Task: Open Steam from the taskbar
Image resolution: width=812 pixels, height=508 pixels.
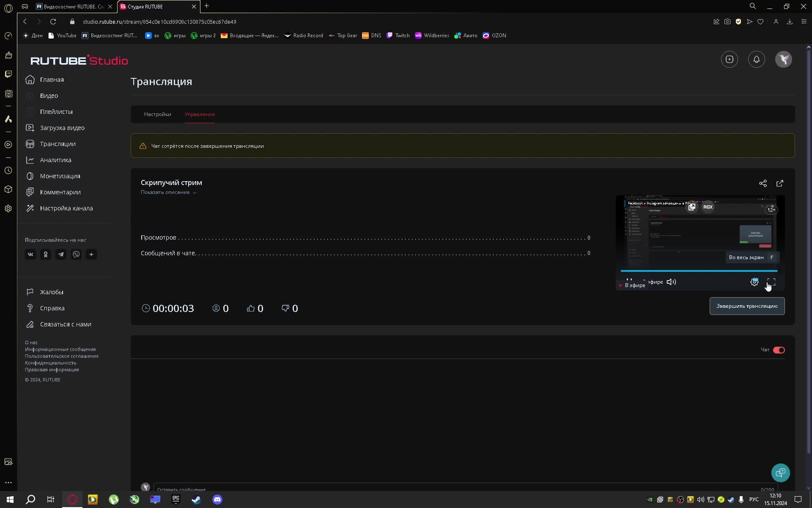Action: 196,500
